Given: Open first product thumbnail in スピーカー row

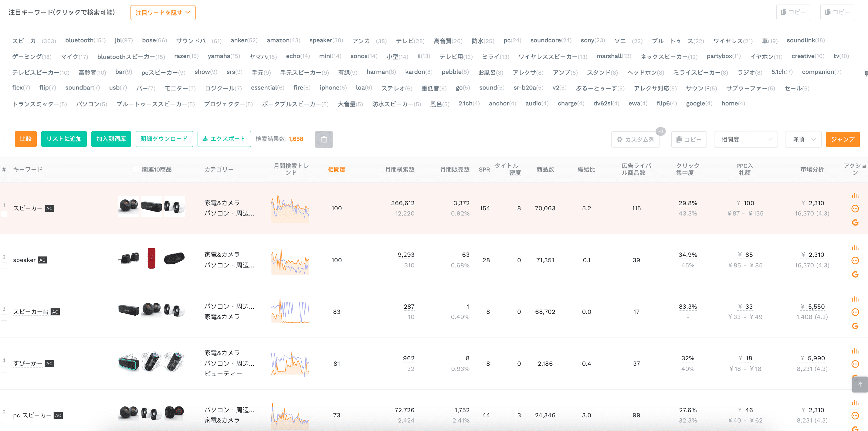Looking at the screenshot, I should point(129,206).
